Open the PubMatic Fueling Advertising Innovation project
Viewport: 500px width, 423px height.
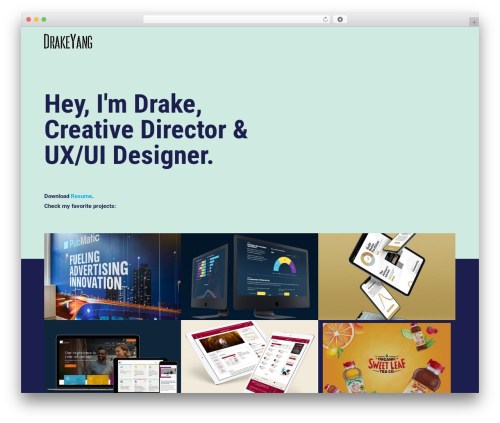click(x=113, y=277)
